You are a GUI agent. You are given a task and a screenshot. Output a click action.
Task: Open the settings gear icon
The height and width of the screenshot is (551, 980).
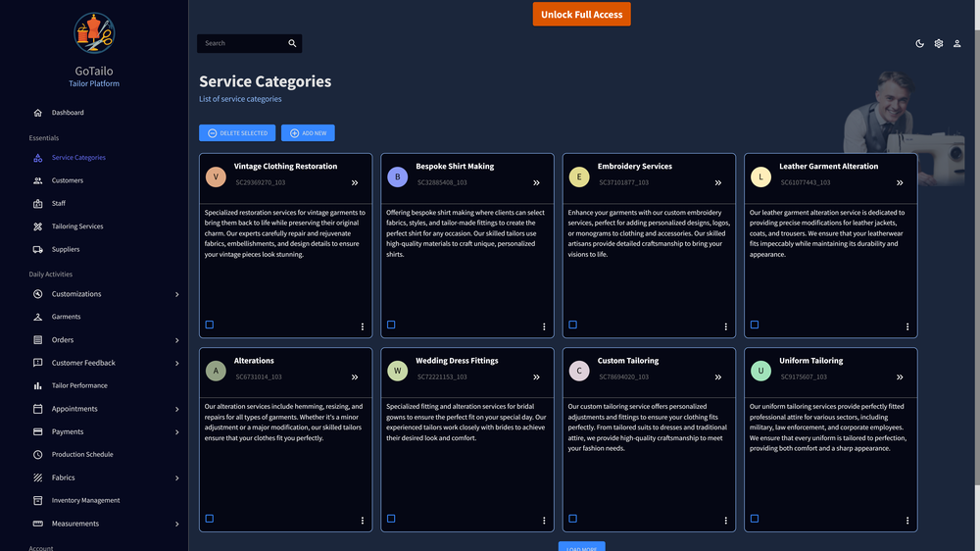(x=938, y=44)
